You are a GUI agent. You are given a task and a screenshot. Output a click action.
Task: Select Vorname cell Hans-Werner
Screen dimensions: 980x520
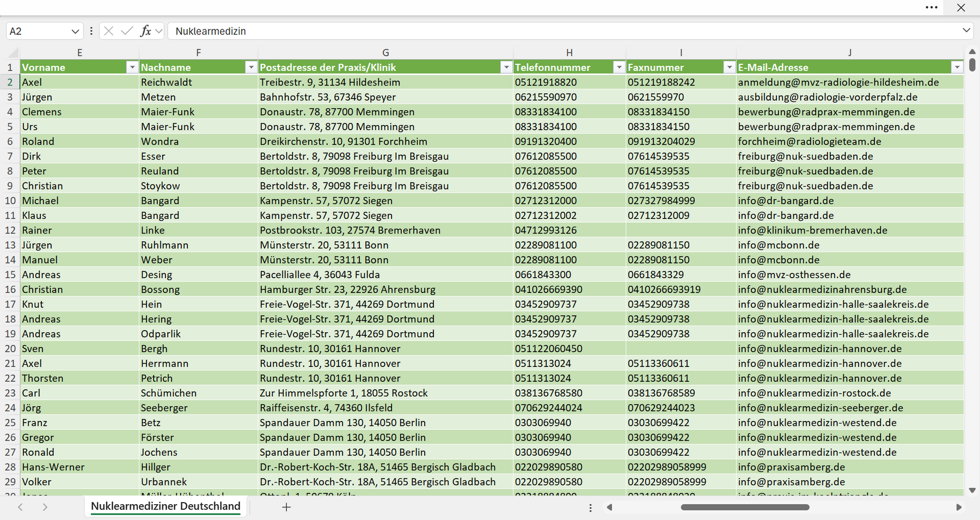pos(79,467)
